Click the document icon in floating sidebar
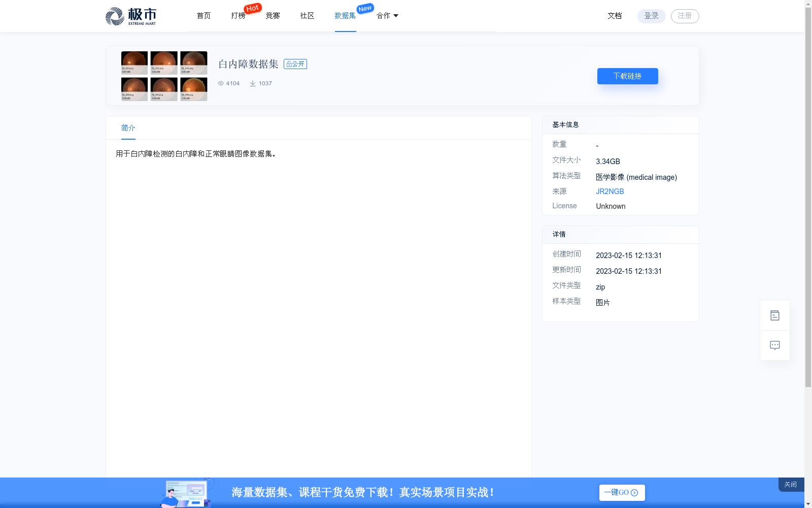812x508 pixels. pyautogui.click(x=775, y=315)
